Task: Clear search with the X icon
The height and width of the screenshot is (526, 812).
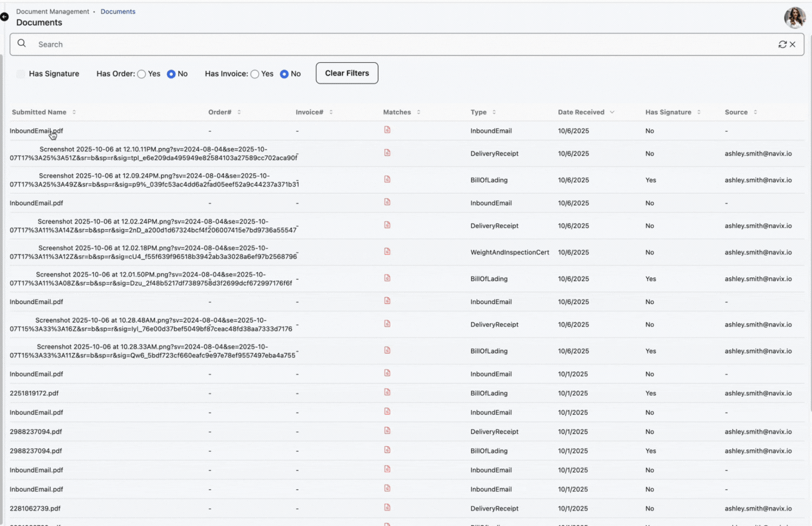Action: [x=793, y=44]
